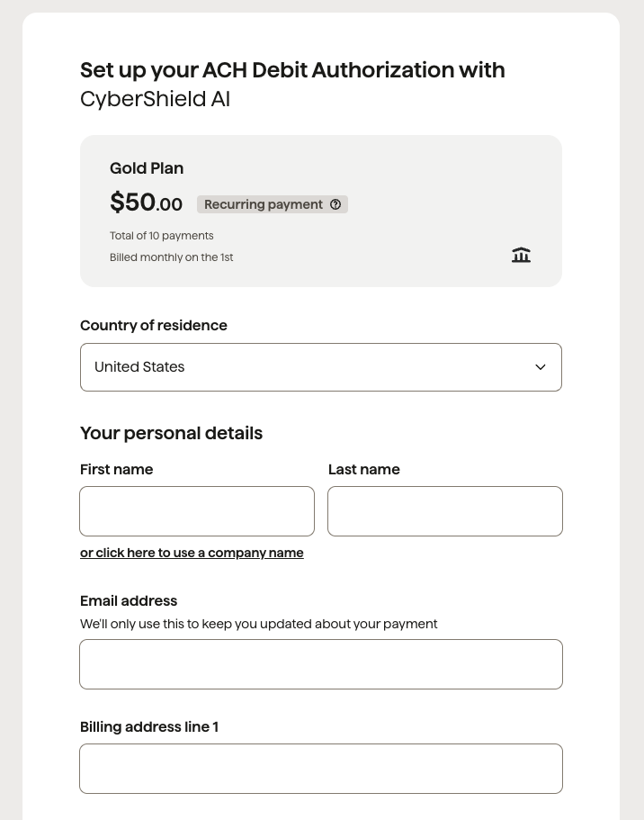Click the 'First name' label text

(116, 469)
